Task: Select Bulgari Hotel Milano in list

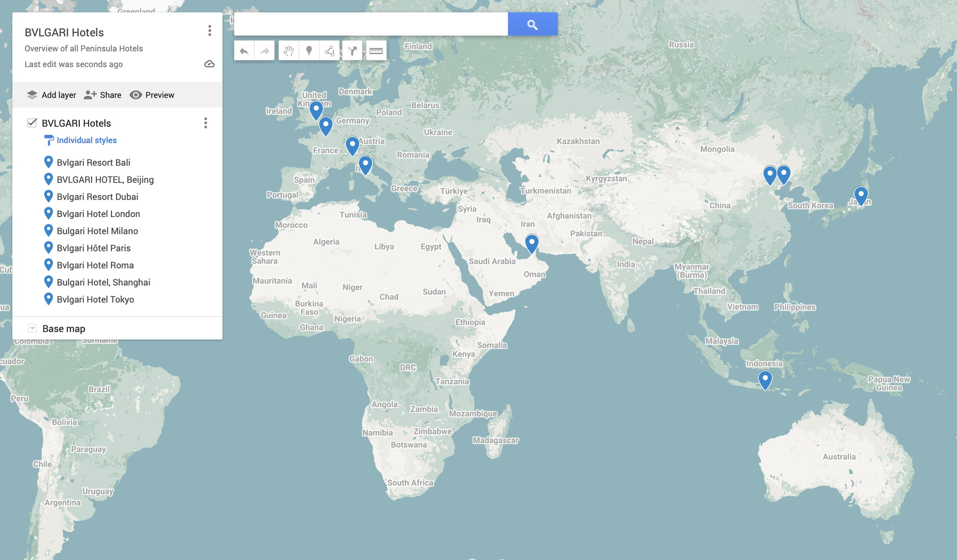Action: 97,231
